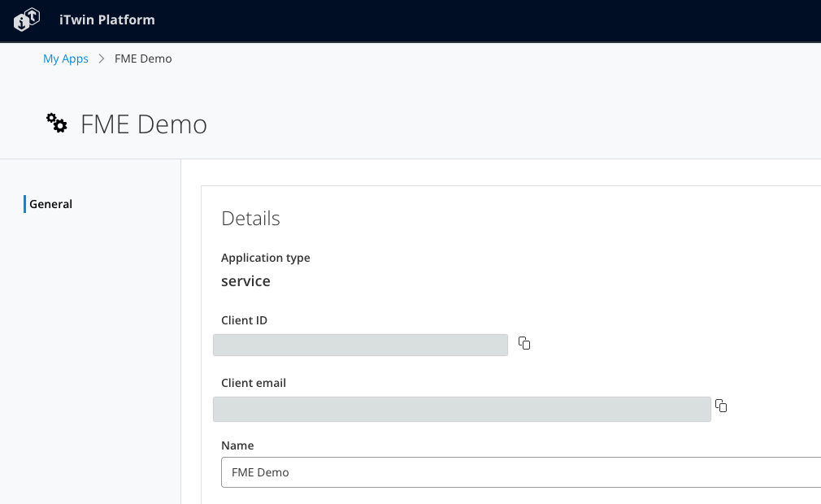Click the breadcrumb chevron after My Apps
Viewport: 821px width, 504px height.
101,59
